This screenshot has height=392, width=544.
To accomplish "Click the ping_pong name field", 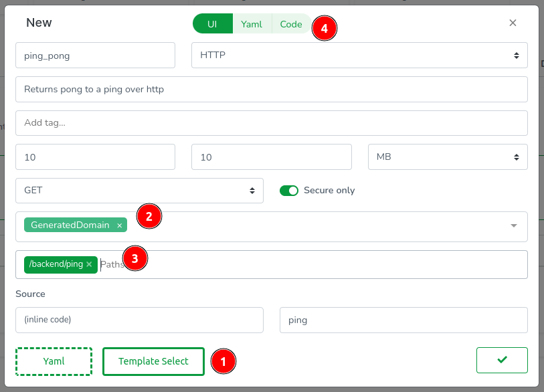I will click(95, 56).
